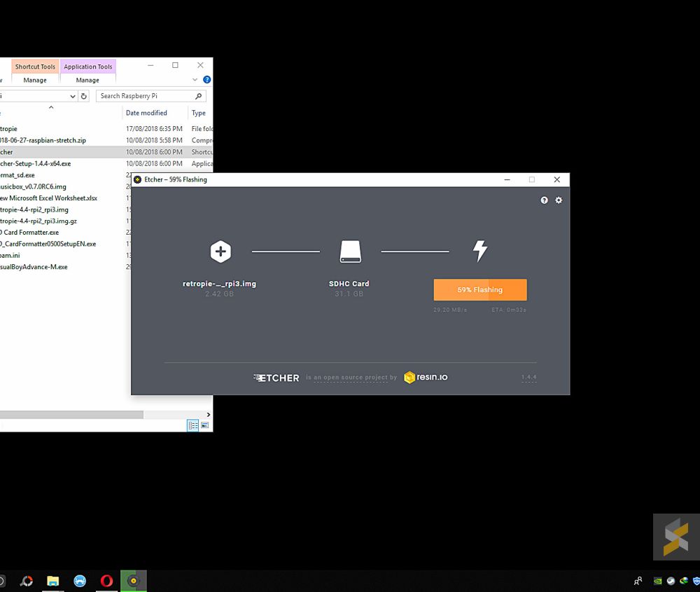This screenshot has height=592, width=700.
Task: Click the lightning bolt flash icon
Action: coord(480,251)
